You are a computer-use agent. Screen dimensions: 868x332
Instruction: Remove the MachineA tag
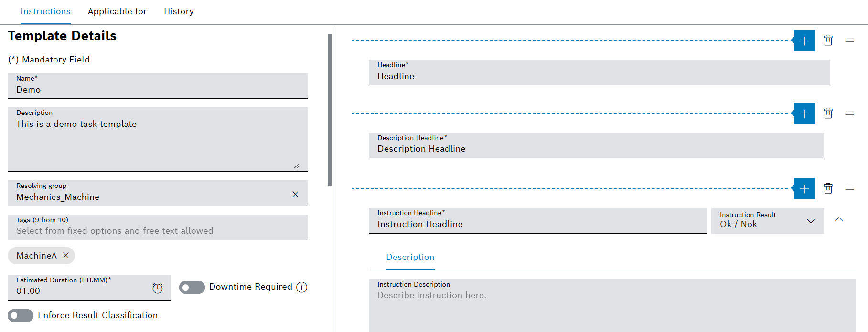tap(66, 256)
